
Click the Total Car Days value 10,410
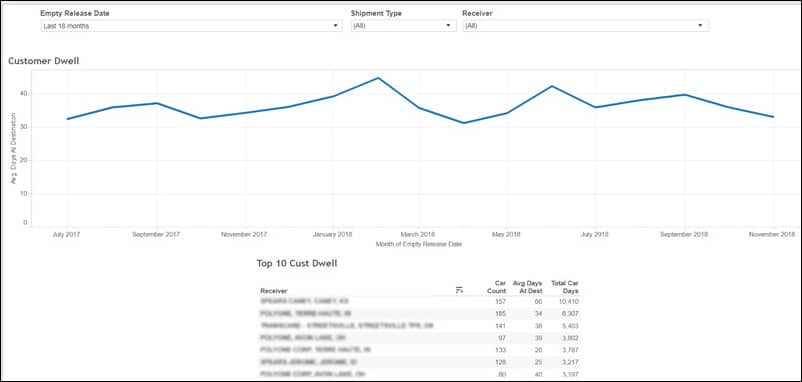569,301
